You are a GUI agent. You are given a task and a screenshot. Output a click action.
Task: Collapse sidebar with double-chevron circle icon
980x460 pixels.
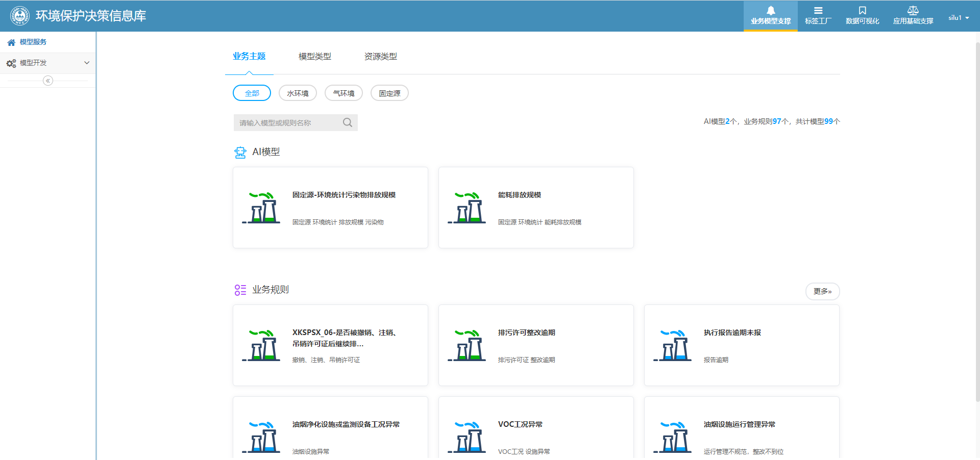click(x=48, y=81)
